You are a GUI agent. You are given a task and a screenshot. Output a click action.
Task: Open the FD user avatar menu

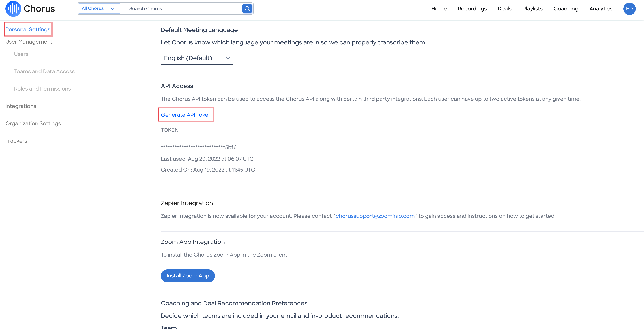point(629,9)
